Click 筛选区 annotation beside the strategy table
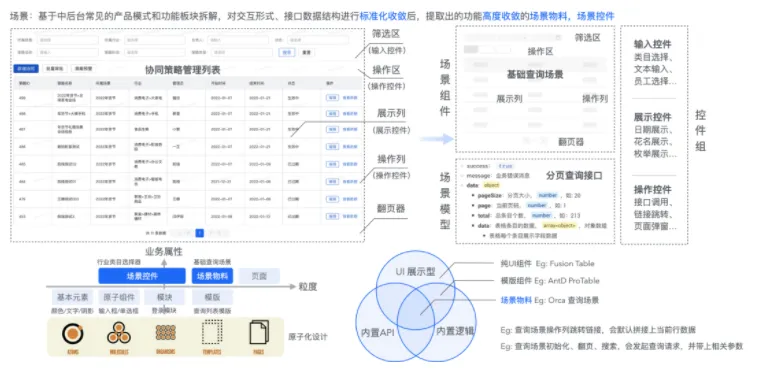This screenshot has height=374, width=768. (x=386, y=34)
